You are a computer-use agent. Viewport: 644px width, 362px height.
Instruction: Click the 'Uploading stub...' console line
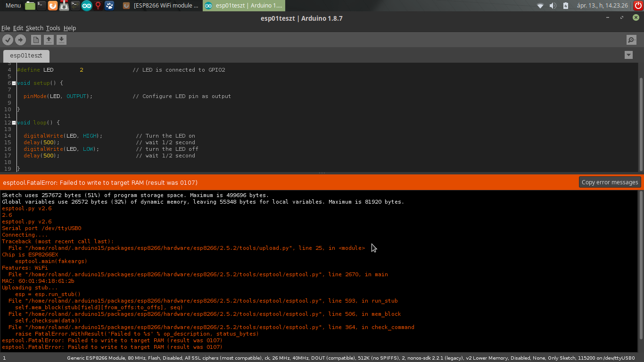(x=30, y=288)
